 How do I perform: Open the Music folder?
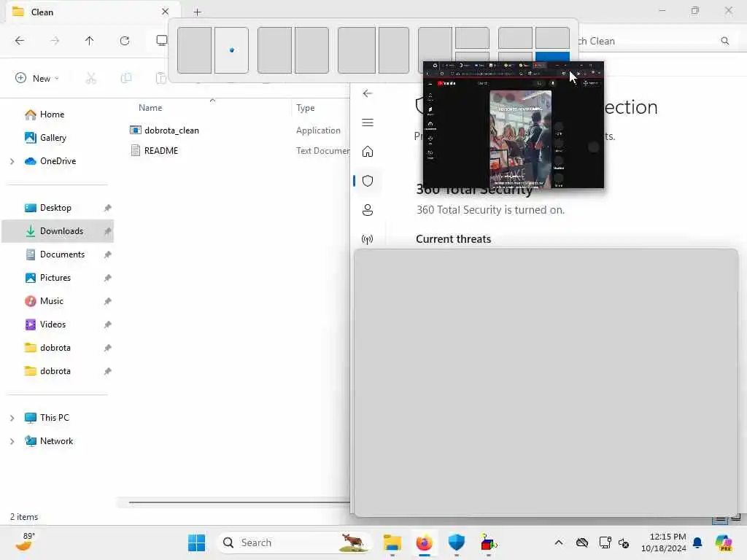[x=52, y=301]
